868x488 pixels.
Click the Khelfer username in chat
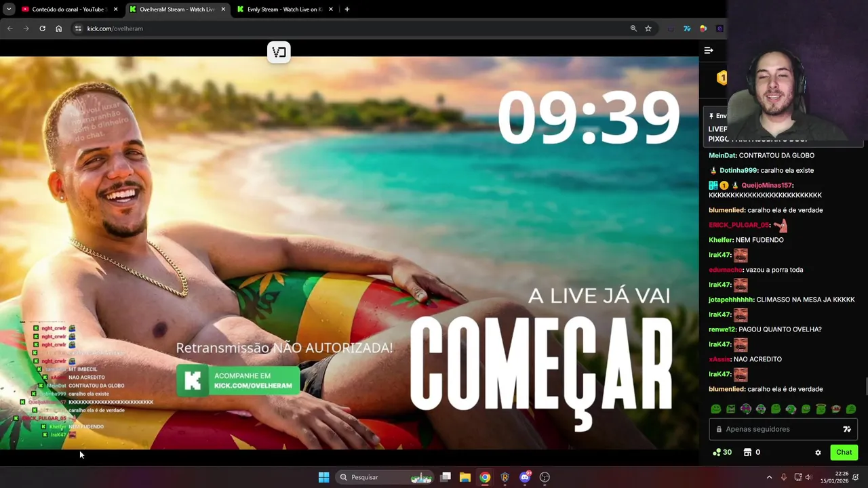pyautogui.click(x=721, y=240)
